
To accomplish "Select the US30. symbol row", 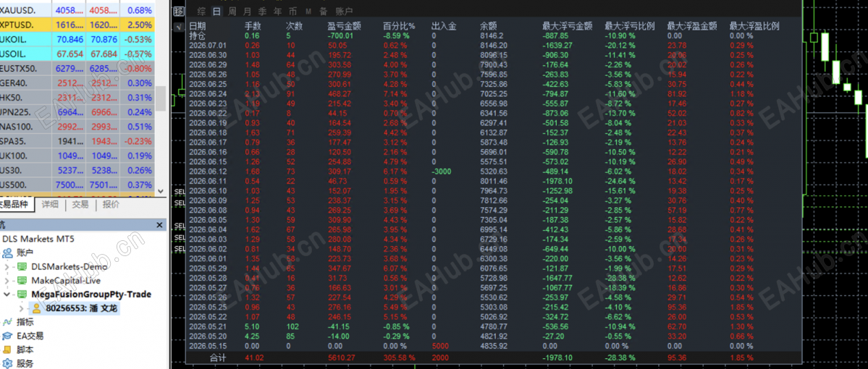I will (77, 169).
